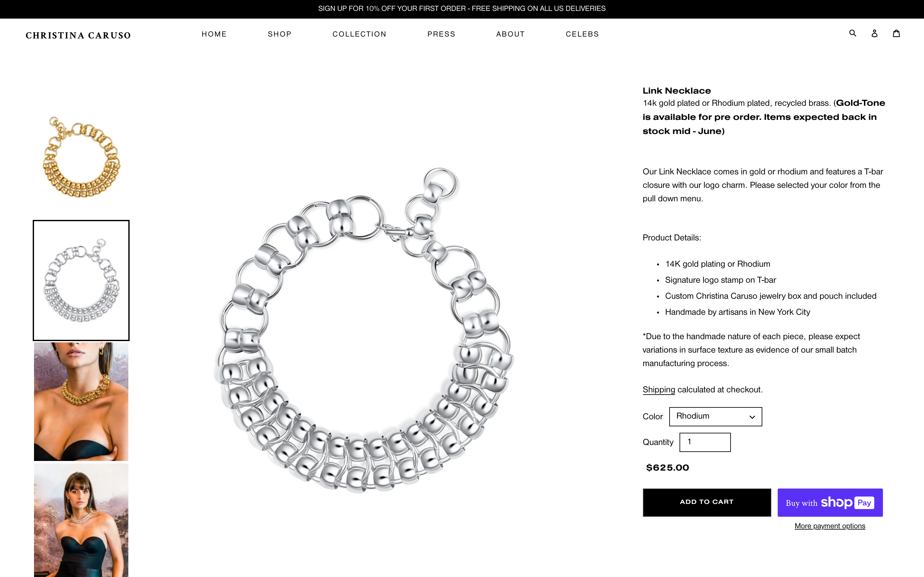This screenshot has width=924, height=577.
Task: Buy with Shop Pay button
Action: click(x=830, y=502)
